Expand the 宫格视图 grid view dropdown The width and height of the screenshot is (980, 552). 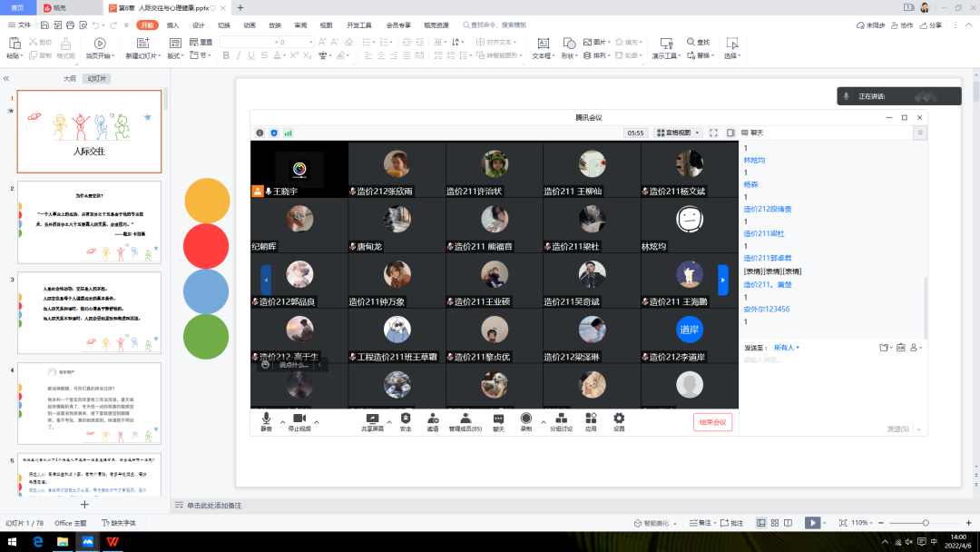click(679, 133)
